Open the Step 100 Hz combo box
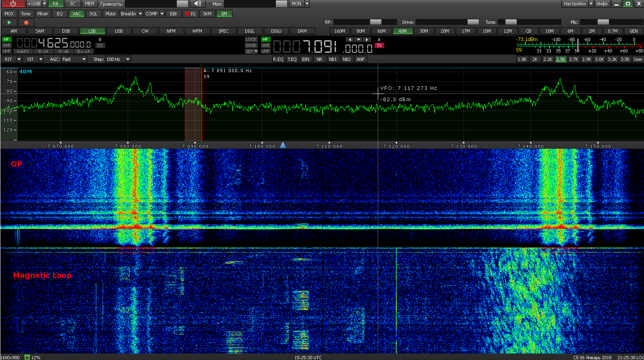The height and width of the screenshot is (360, 644). (x=118, y=59)
